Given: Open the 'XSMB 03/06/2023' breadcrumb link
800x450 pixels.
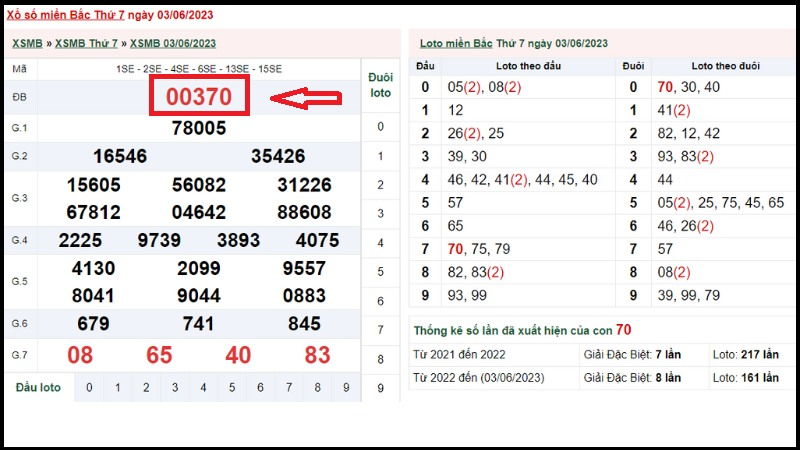Looking at the screenshot, I should pos(172,43).
